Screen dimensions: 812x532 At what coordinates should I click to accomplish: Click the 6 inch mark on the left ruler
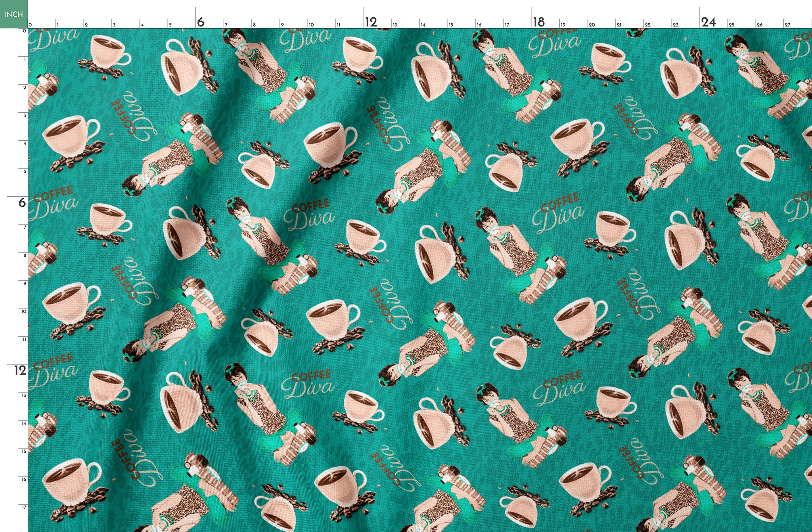tap(22, 203)
